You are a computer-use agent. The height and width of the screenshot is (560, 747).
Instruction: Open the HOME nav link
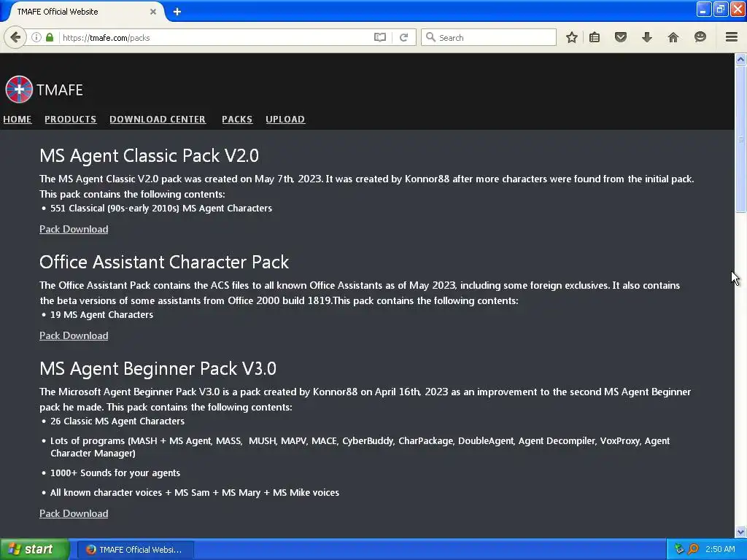(x=18, y=119)
